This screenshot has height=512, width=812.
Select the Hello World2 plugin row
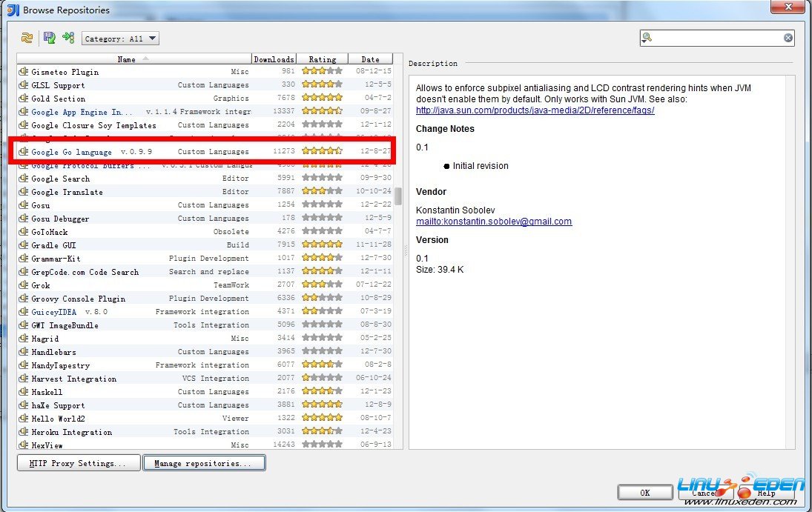tap(205, 419)
